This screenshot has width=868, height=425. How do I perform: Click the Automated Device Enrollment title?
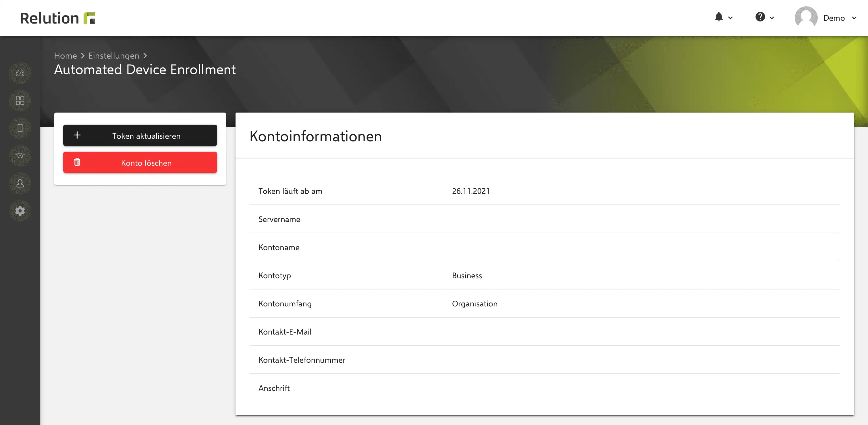tap(145, 69)
